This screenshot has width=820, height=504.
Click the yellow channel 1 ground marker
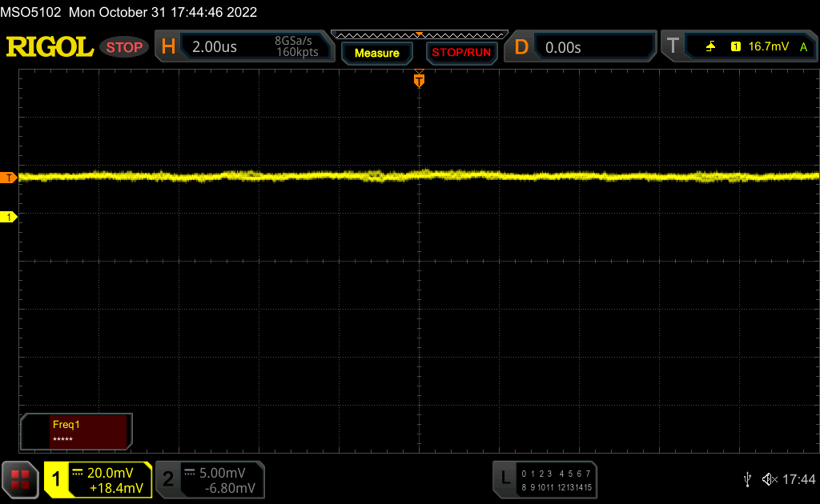click(8, 217)
